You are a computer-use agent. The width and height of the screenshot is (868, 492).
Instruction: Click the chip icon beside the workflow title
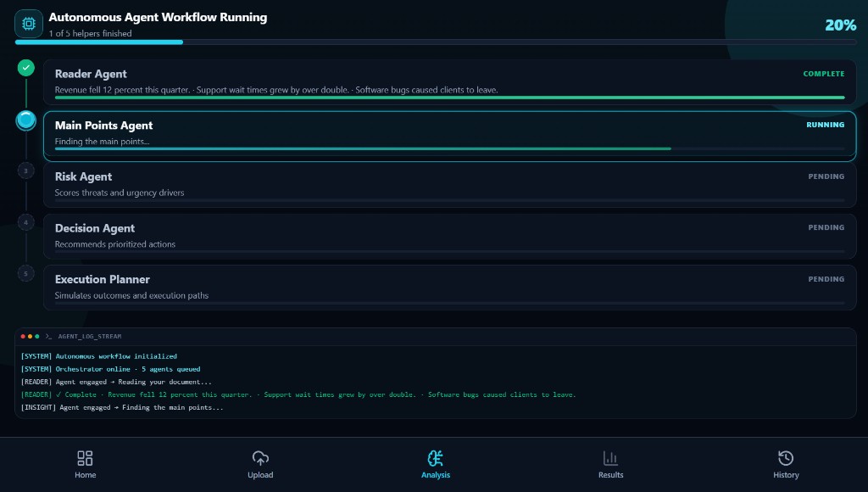(29, 24)
